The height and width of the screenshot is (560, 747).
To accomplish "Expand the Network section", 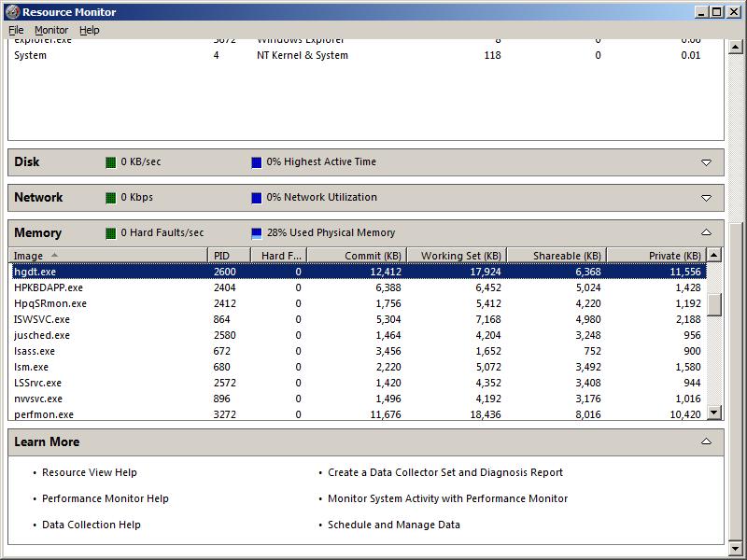I will [x=706, y=198].
